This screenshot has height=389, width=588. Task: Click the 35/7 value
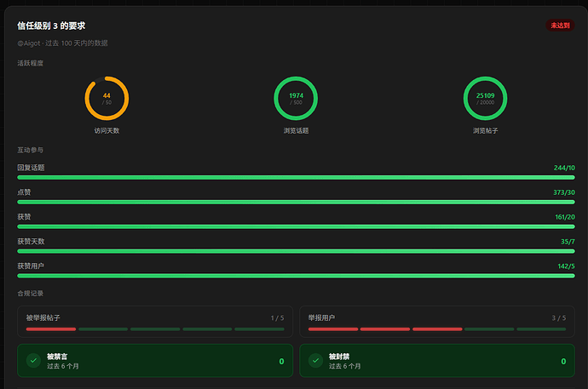tap(568, 242)
